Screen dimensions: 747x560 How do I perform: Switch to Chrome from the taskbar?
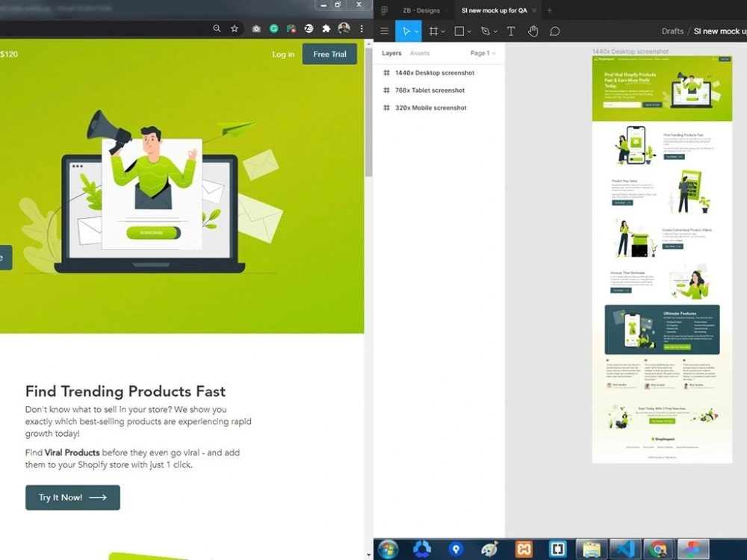(x=658, y=550)
